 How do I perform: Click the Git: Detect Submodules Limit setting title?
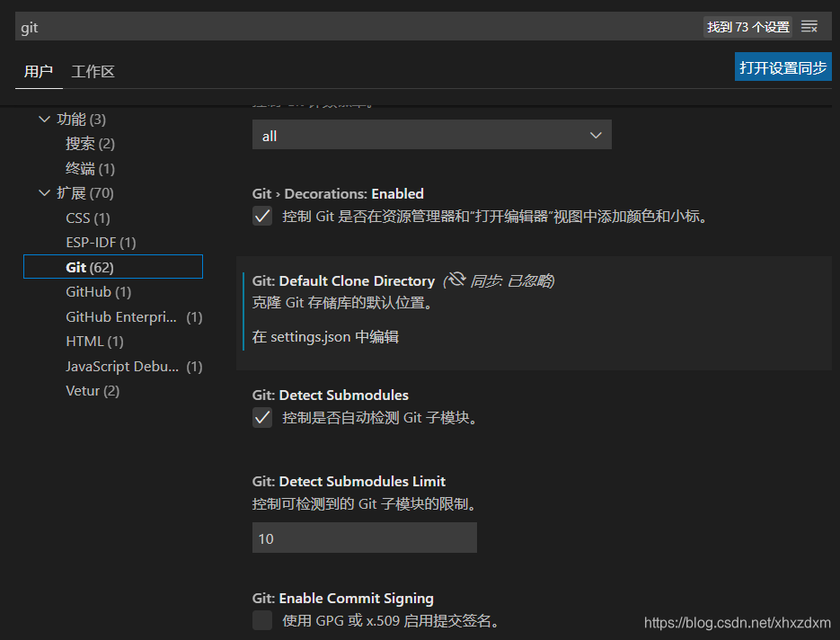[349, 481]
